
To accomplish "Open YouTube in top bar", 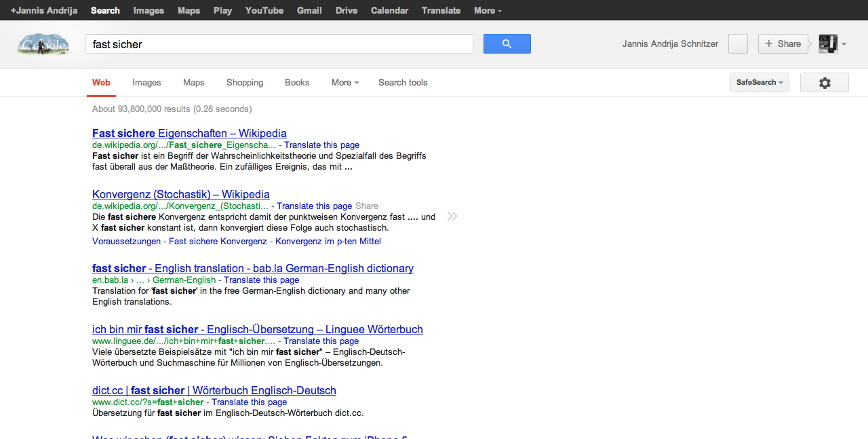I will point(264,10).
